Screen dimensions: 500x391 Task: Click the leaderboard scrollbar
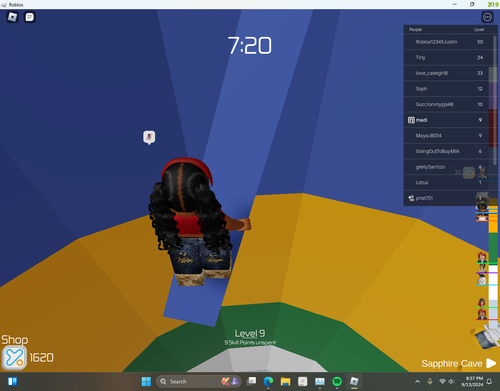coord(494,100)
